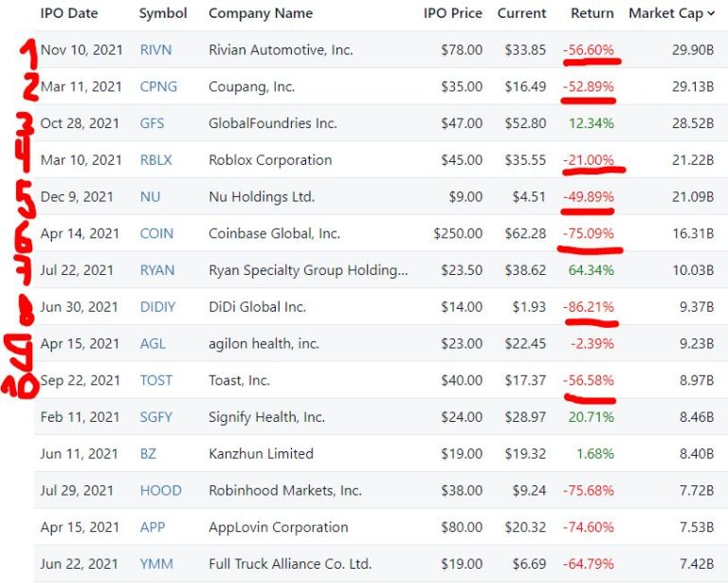Open the CPNG ticker link
728x583 pixels.
(x=157, y=86)
